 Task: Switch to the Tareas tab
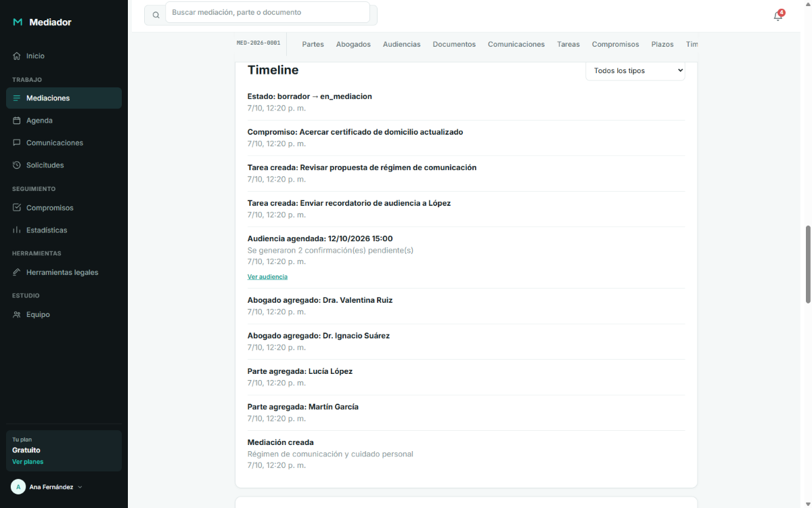pyautogui.click(x=568, y=44)
